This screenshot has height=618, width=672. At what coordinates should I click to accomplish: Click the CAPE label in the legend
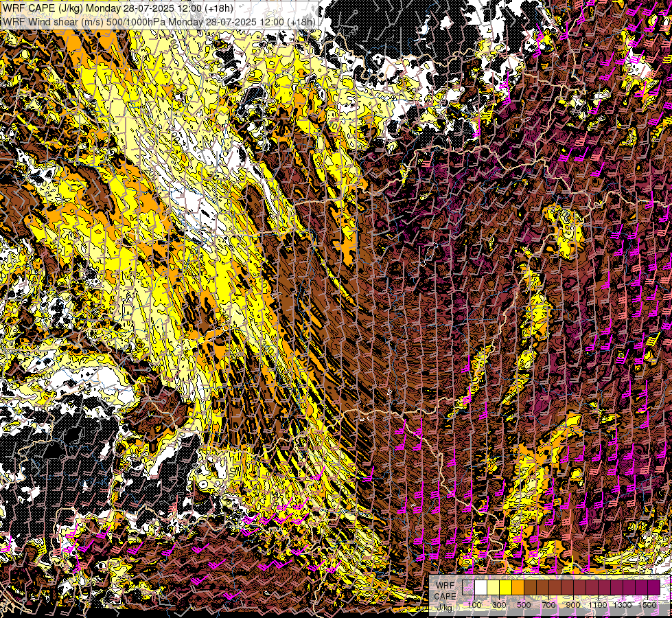pyautogui.click(x=445, y=597)
